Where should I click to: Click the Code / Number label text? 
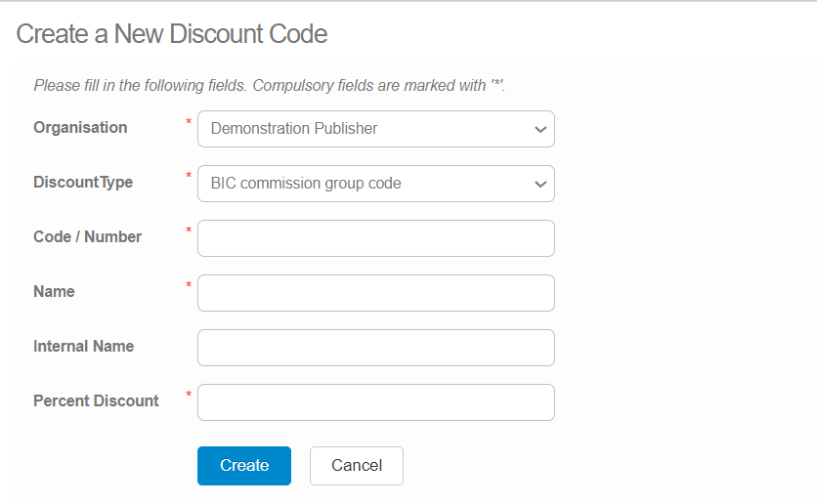[x=88, y=237]
